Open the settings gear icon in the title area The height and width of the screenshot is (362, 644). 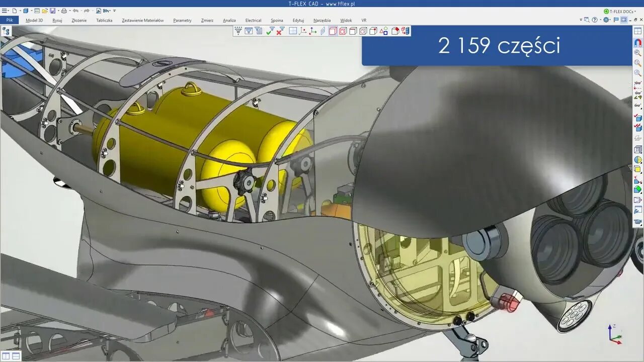(606, 20)
